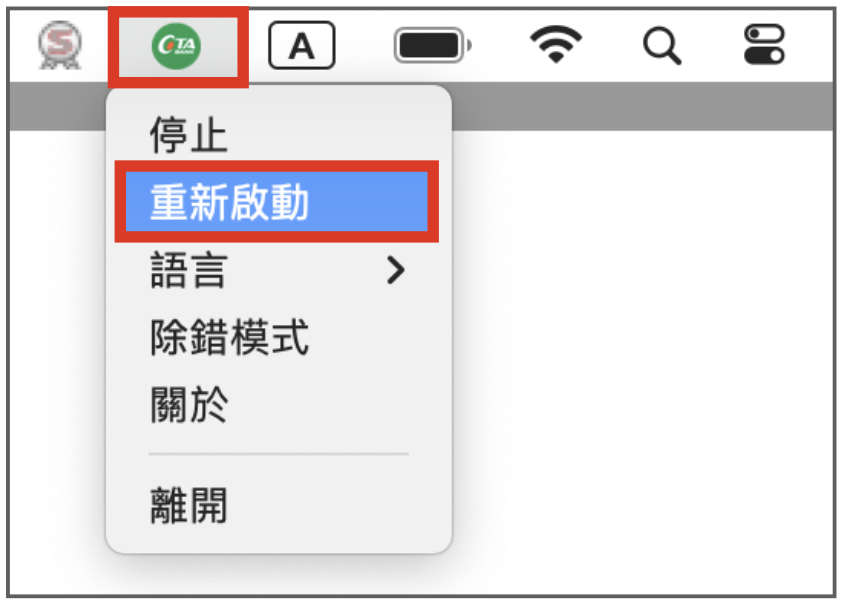Click the gray S ribbon badge icon
The width and height of the screenshot is (848, 612).
click(x=60, y=45)
